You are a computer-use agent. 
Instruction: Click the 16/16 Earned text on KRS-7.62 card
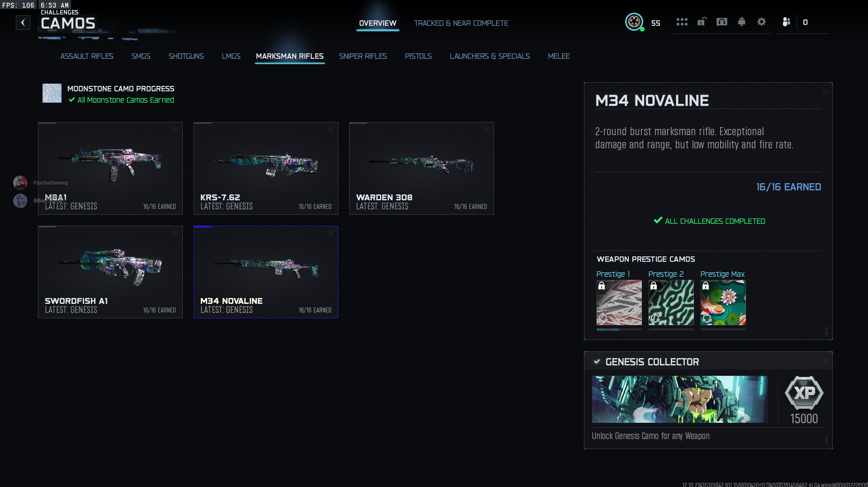315,207
